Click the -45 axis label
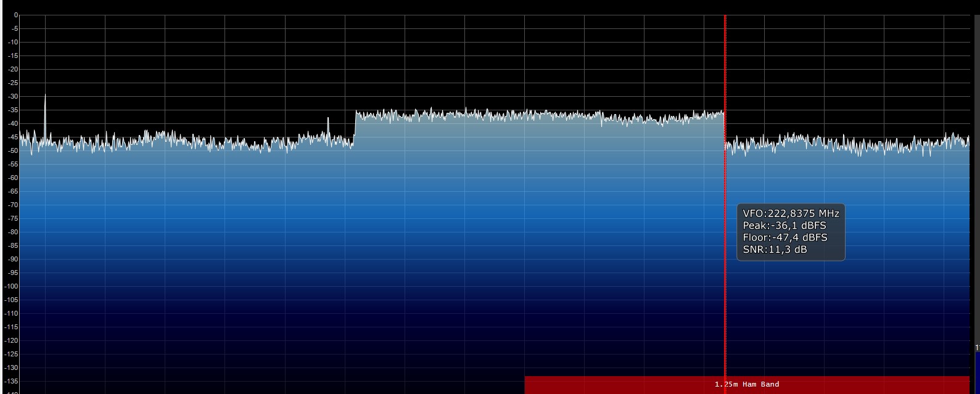 [13, 137]
